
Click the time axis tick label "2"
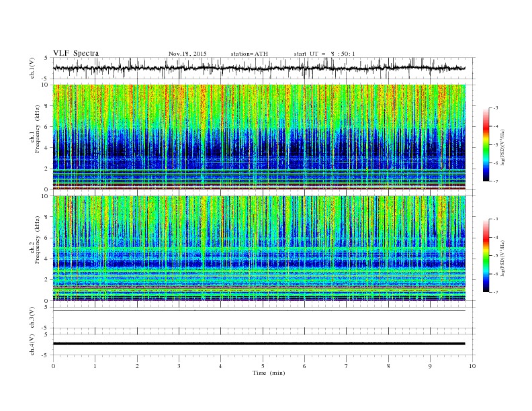point(137,366)
